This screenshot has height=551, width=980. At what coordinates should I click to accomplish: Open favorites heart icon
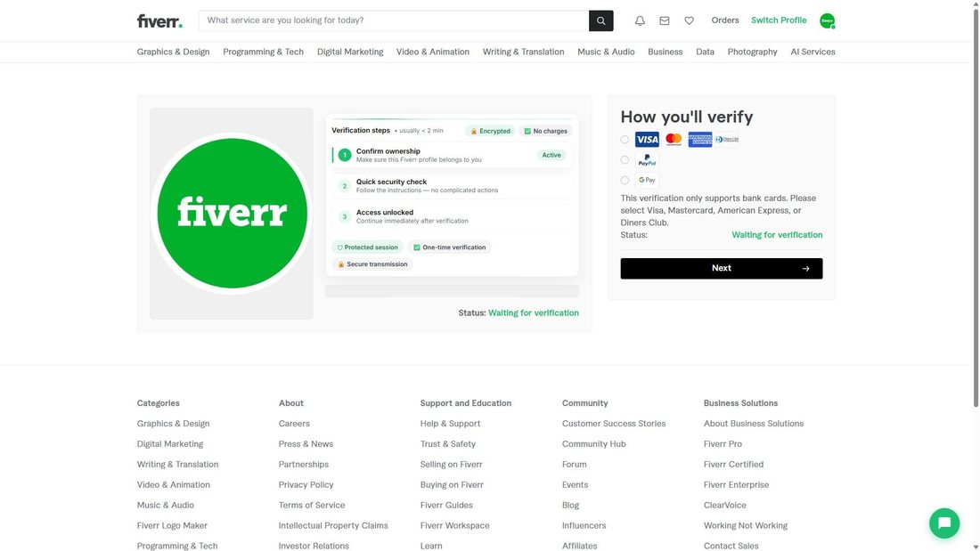coord(689,20)
